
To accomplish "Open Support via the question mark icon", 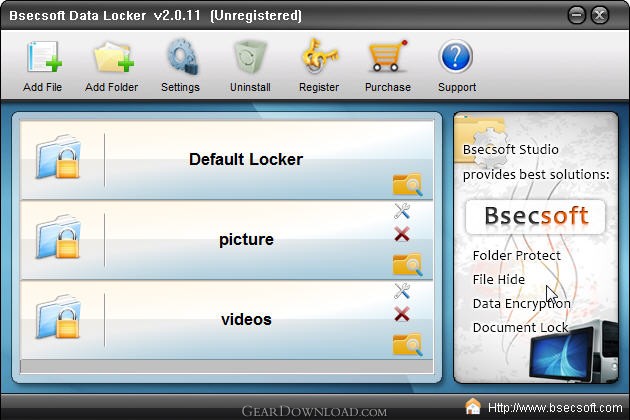I will [x=456, y=56].
